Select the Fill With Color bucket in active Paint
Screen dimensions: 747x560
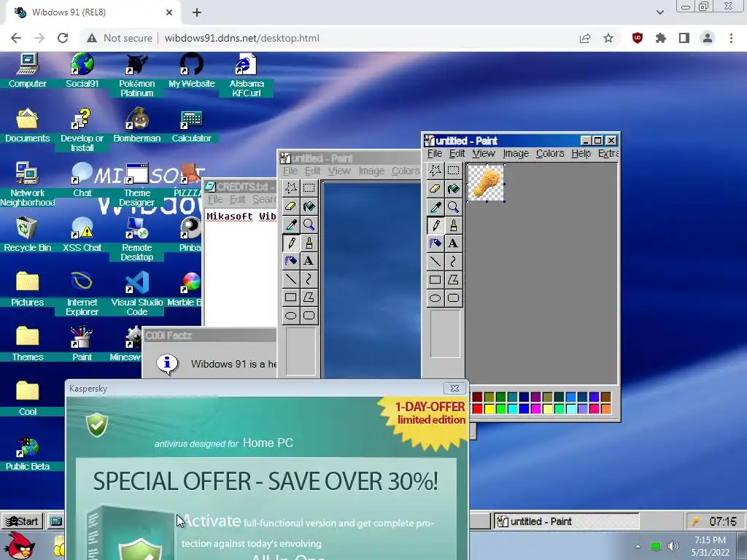tap(453, 189)
